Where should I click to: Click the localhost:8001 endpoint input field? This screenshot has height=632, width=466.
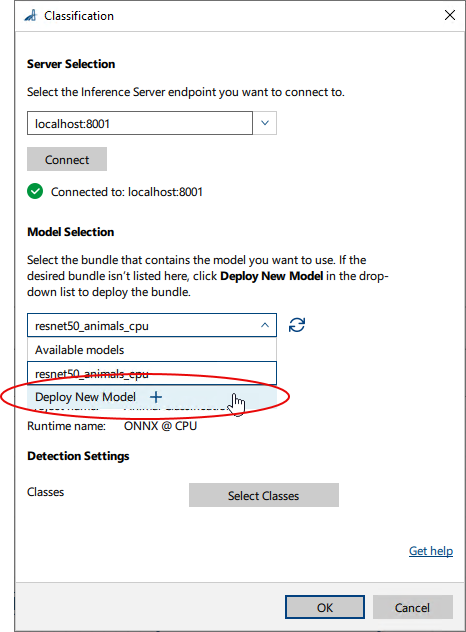point(140,123)
